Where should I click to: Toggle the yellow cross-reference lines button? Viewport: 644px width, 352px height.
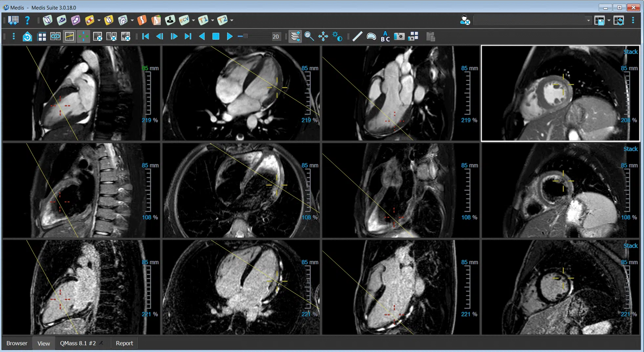(x=69, y=36)
